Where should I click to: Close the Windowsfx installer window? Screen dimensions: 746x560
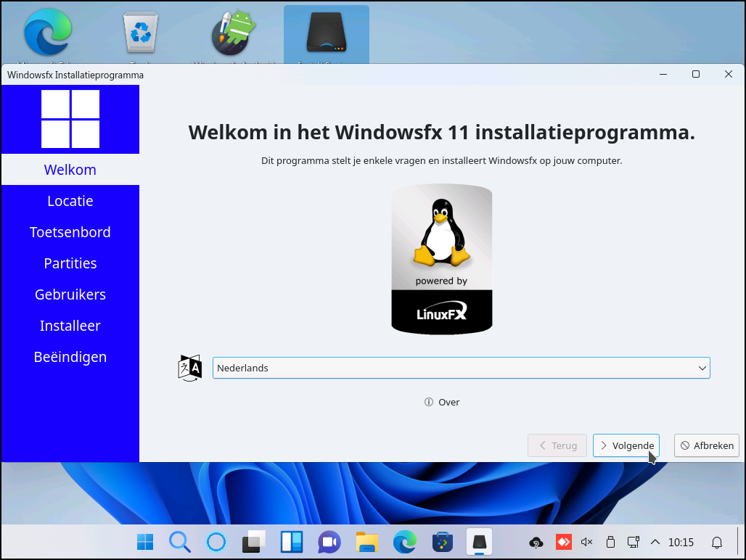729,74
